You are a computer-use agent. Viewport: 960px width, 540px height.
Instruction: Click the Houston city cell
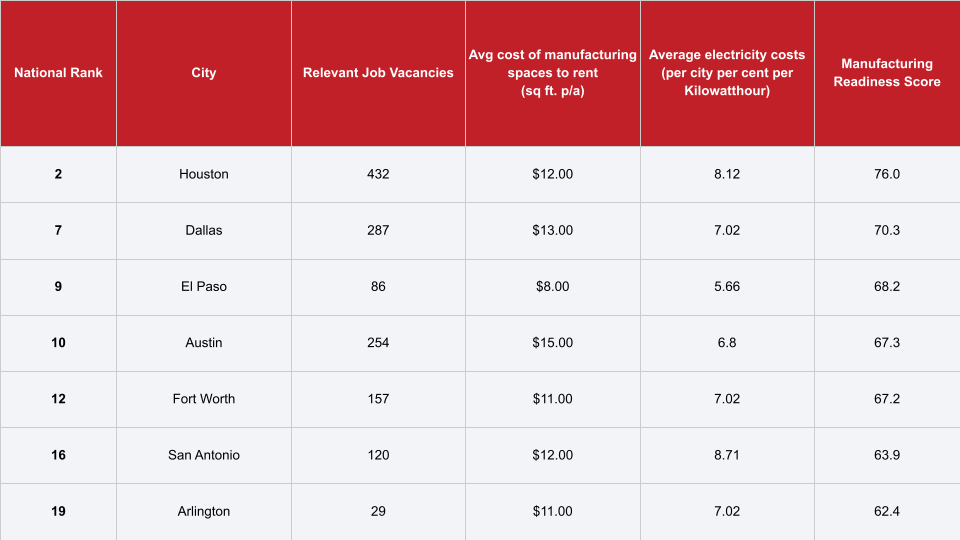(204, 174)
